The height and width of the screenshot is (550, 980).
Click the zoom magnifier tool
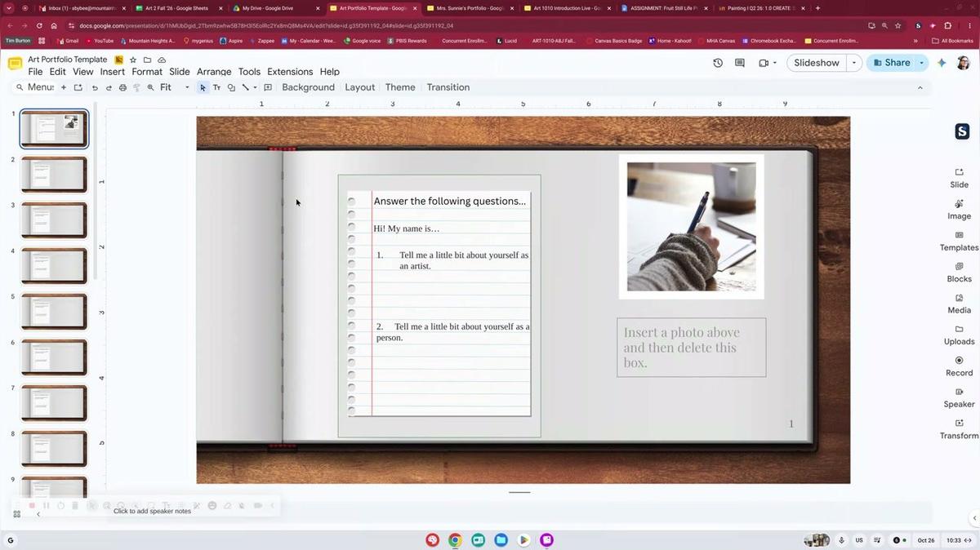tap(150, 87)
